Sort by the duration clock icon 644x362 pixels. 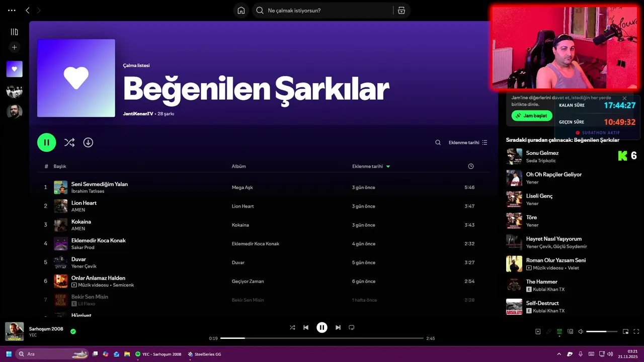pyautogui.click(x=470, y=166)
